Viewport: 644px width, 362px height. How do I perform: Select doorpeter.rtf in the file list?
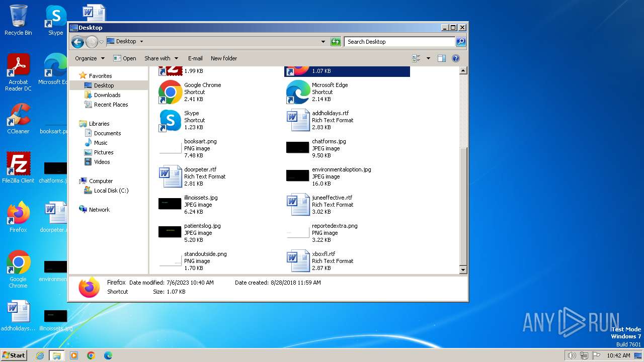click(x=220, y=176)
